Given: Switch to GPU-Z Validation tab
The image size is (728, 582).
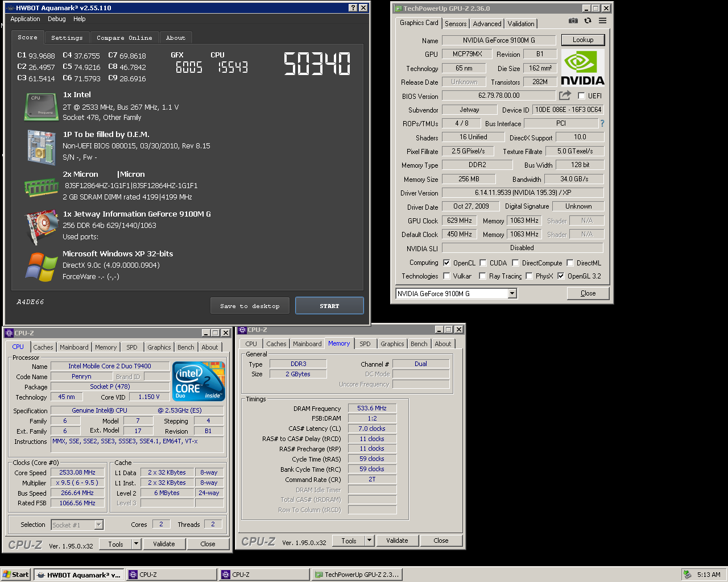Looking at the screenshot, I should coord(521,23).
